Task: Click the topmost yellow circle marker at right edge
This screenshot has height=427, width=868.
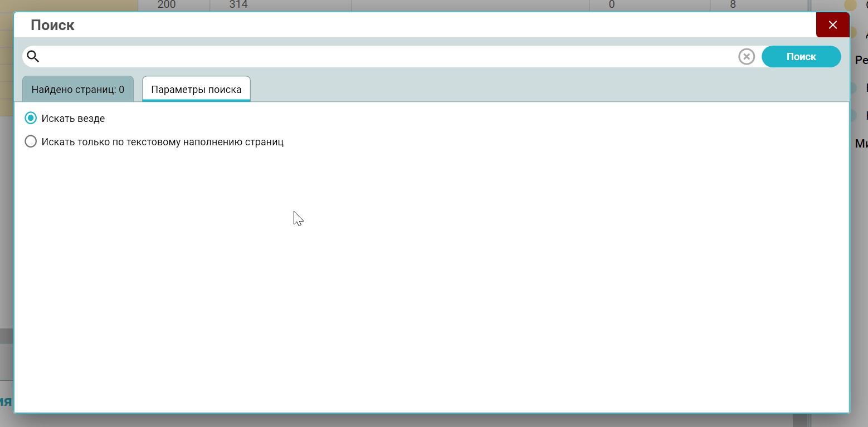Action: (x=851, y=5)
